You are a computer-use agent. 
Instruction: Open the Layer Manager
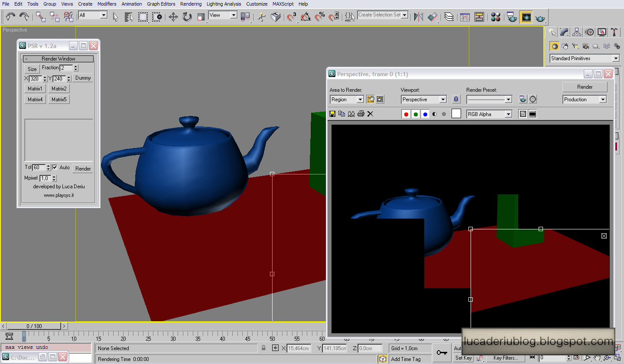[449, 17]
